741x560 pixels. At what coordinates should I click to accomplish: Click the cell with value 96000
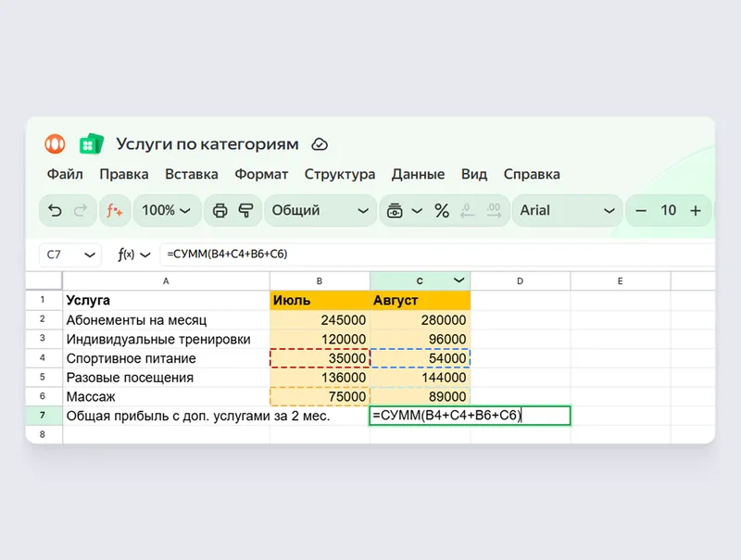[x=420, y=339]
